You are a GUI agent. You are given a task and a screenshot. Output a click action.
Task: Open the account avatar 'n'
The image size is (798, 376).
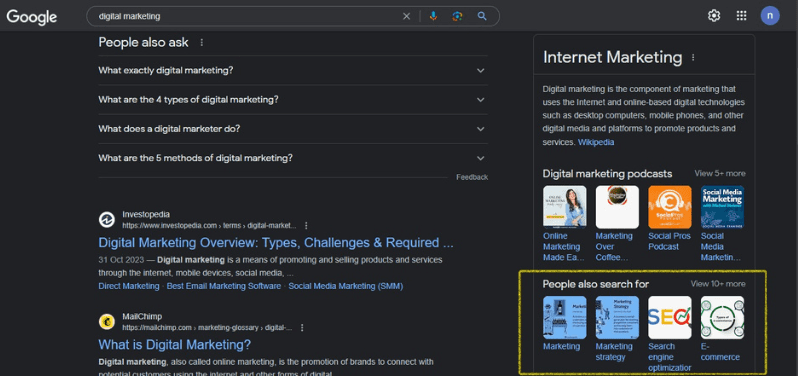770,16
